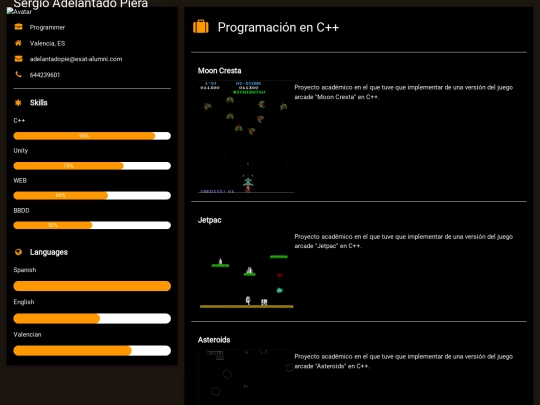Screen dimensions: 540x405
Task: Click the phone icon beside 644239601
Action: (x=18, y=74)
